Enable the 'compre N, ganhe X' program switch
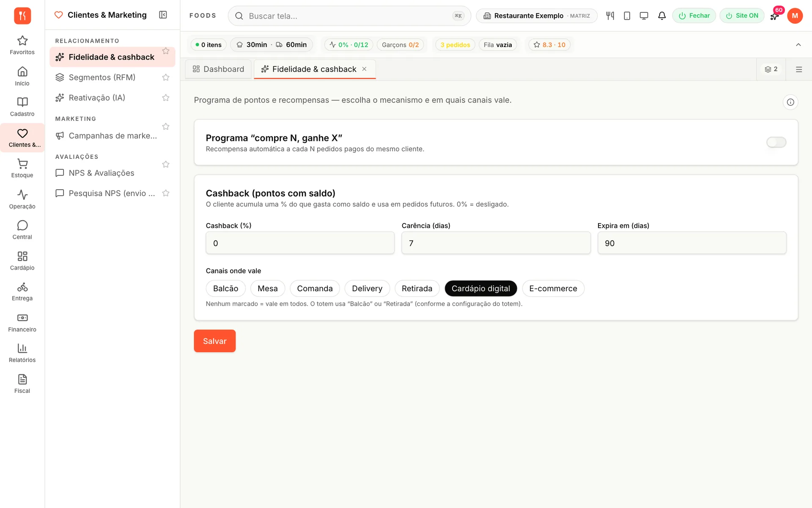 [x=776, y=142]
